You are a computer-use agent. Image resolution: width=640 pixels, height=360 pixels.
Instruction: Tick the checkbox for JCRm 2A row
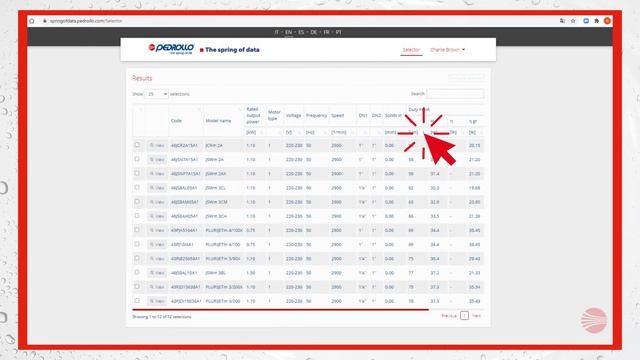point(137,145)
